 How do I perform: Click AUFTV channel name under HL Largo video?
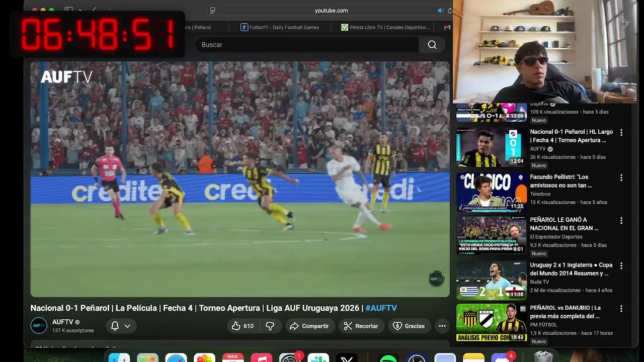(538, 149)
